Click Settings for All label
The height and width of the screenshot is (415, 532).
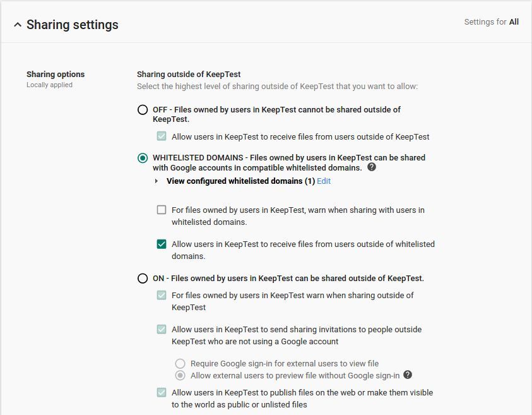tap(491, 21)
